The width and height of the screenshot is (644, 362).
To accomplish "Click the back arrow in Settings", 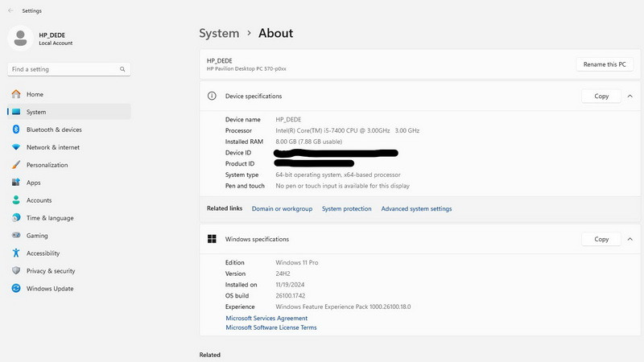I will pos(10,10).
